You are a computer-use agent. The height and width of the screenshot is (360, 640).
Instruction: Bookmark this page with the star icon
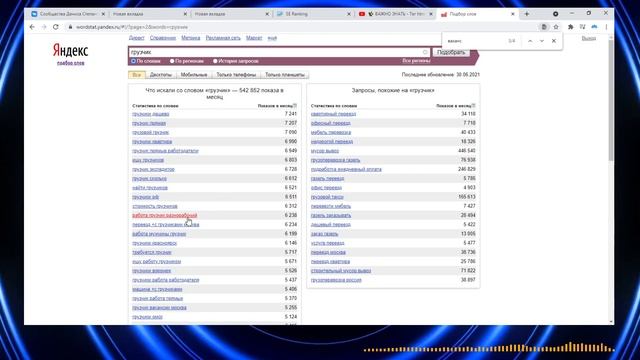[x=556, y=27]
